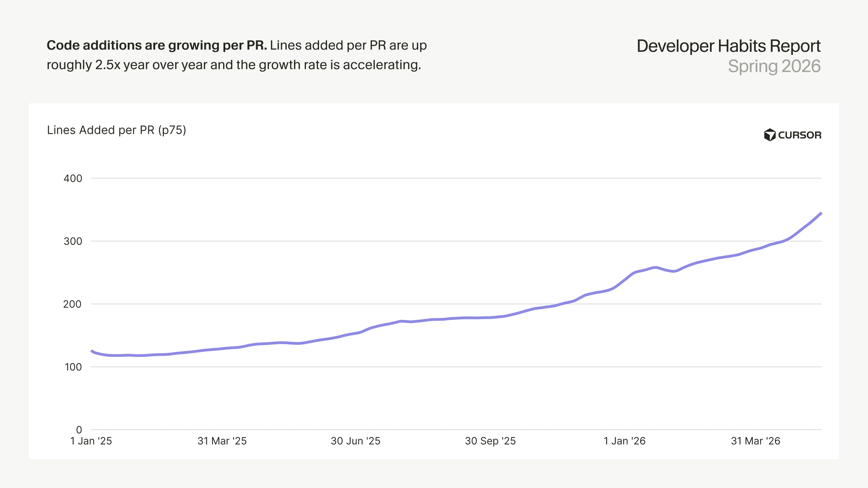The height and width of the screenshot is (488, 868).
Task: Click the text 'roughly 2.5x year over year'
Action: click(x=127, y=65)
